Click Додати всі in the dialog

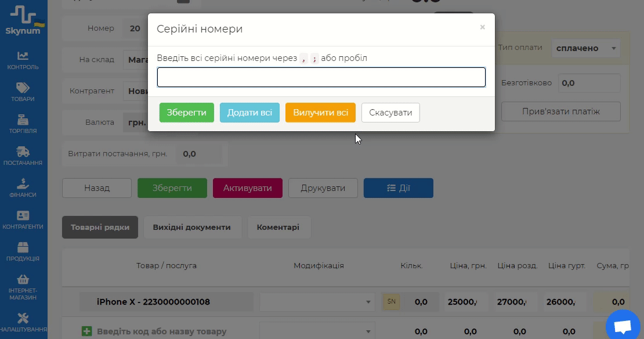pyautogui.click(x=249, y=113)
